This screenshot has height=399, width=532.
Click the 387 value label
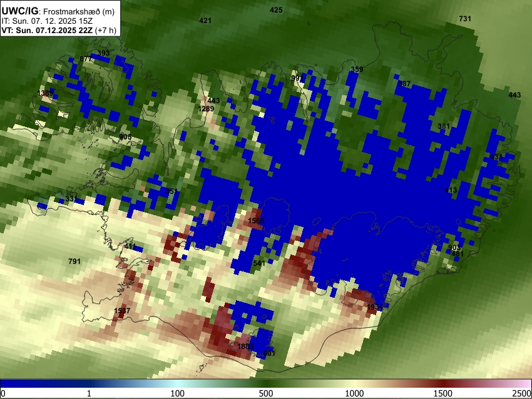pyautogui.click(x=404, y=84)
